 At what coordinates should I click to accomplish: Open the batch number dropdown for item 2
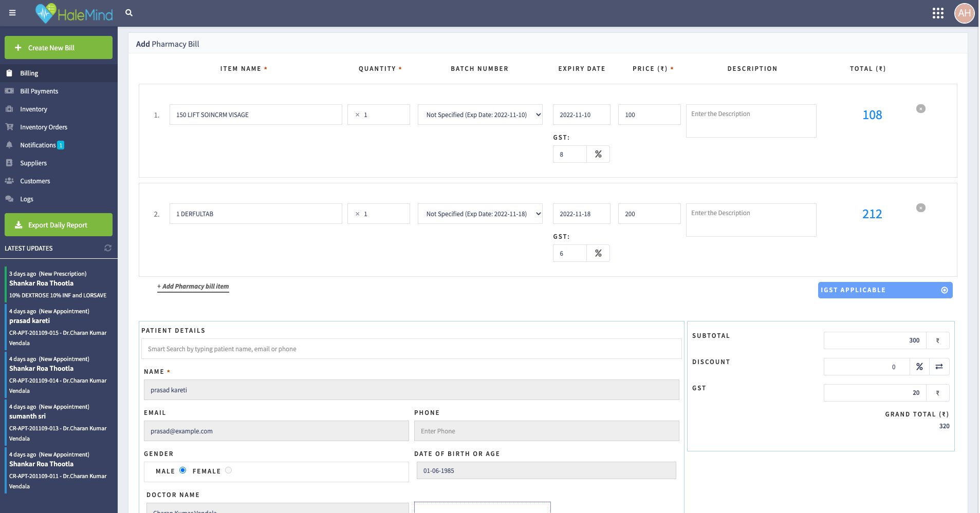(x=480, y=214)
